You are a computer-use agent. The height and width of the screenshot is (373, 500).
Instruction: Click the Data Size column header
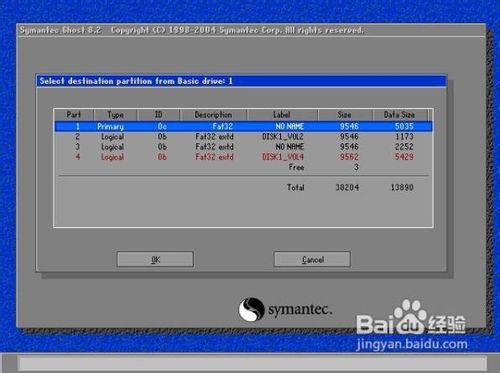point(399,115)
